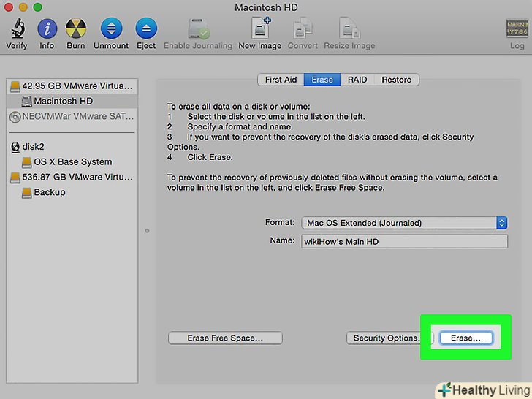Switch to the First Aid tab
The height and width of the screenshot is (399, 532).
point(281,80)
